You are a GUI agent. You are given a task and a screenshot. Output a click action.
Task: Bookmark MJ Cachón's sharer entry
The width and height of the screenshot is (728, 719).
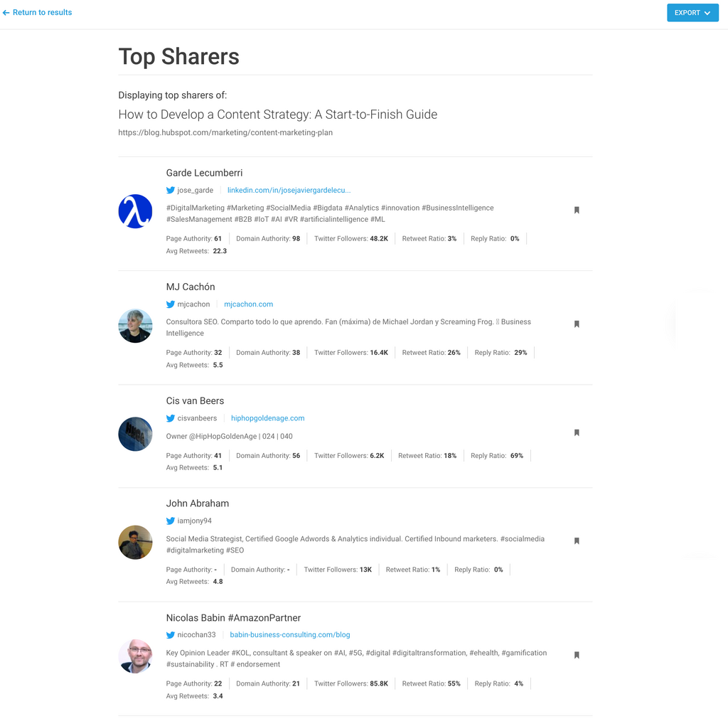(x=577, y=324)
